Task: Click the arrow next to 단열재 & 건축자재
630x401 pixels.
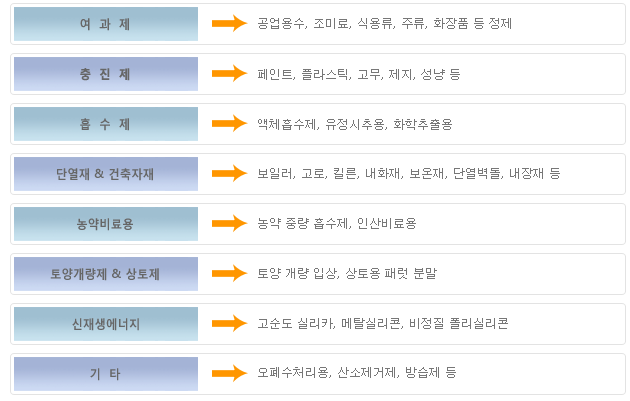Action: [x=229, y=174]
